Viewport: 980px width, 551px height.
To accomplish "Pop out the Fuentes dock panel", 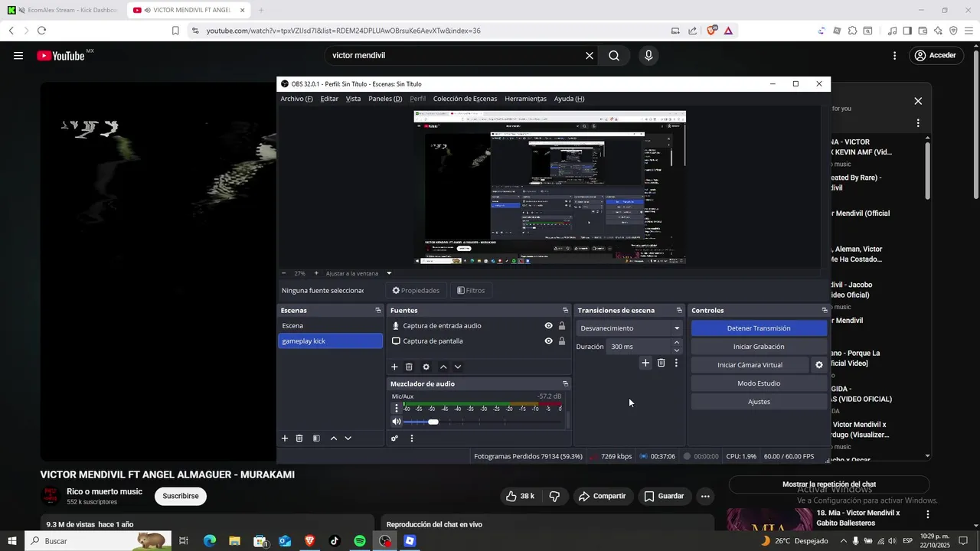I will 566,311.
